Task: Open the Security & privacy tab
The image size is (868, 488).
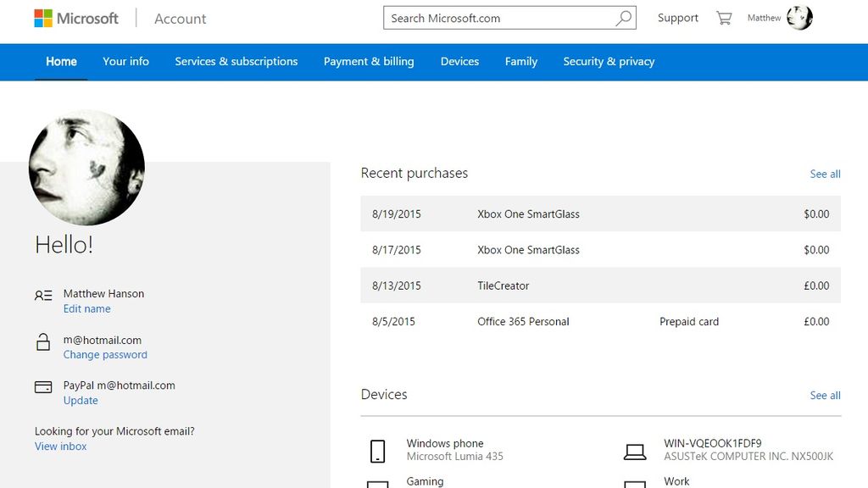Action: [x=609, y=61]
